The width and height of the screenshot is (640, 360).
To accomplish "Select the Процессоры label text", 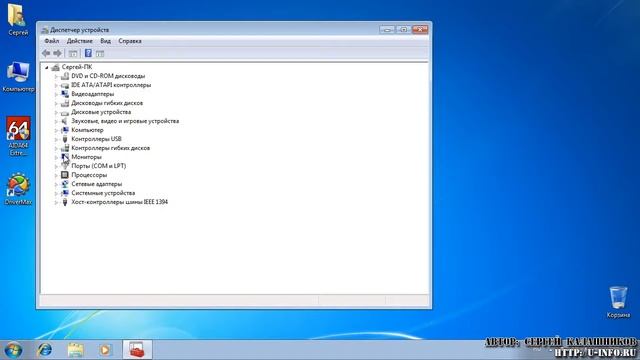I will pyautogui.click(x=89, y=175).
